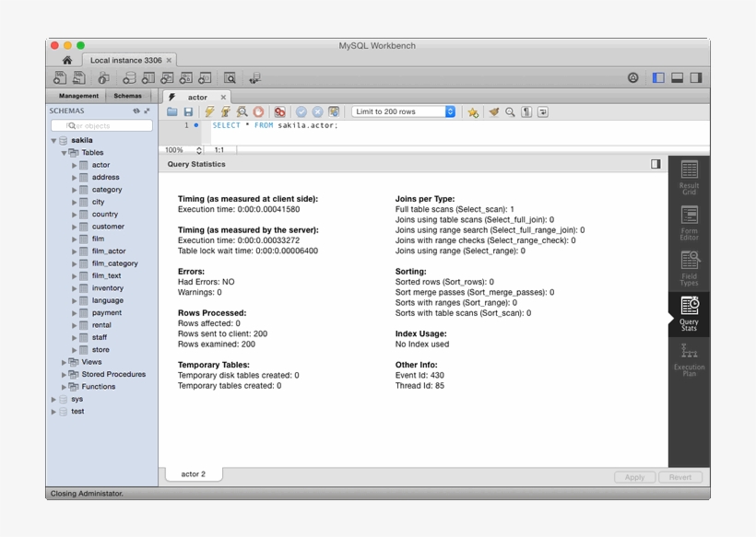The image size is (756, 537).
Task: Toggle auto-commit mode icon
Action: tap(334, 111)
